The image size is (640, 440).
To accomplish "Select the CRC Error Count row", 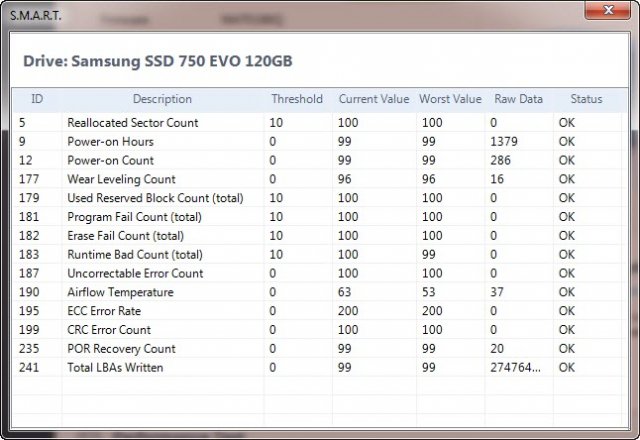I will coord(109,330).
